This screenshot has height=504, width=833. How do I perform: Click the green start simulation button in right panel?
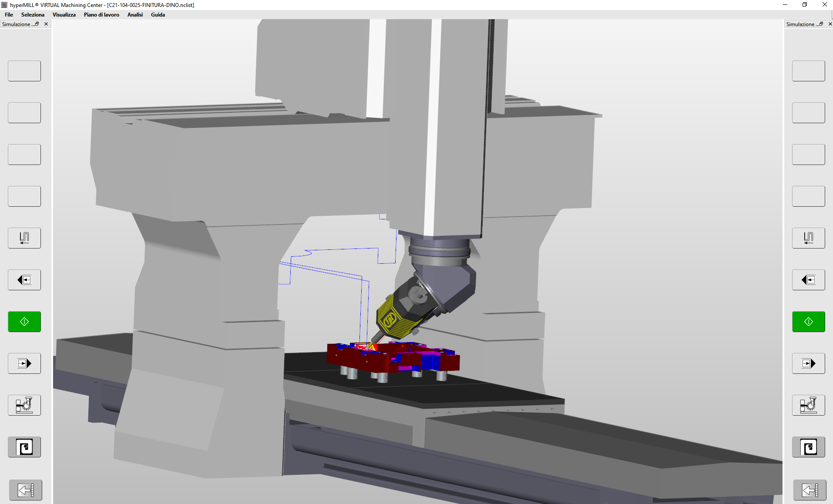[809, 322]
